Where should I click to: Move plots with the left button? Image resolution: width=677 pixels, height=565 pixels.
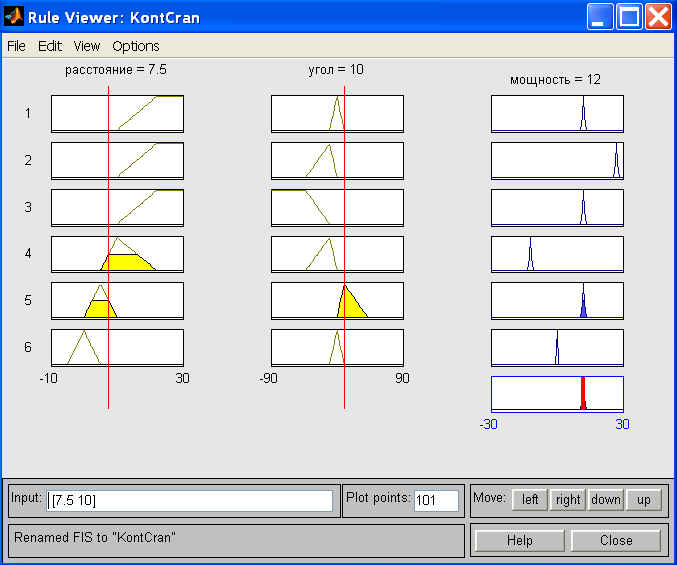click(530, 499)
